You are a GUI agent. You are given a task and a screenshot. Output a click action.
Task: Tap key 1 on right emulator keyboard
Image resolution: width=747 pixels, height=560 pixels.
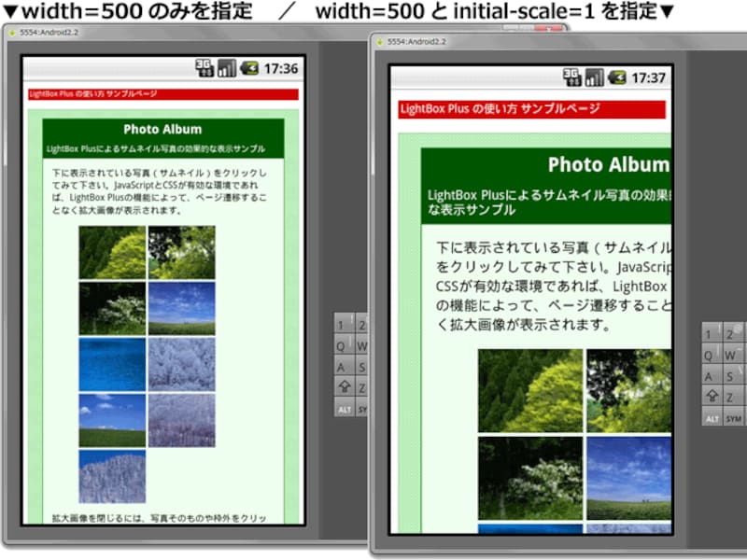coord(712,333)
